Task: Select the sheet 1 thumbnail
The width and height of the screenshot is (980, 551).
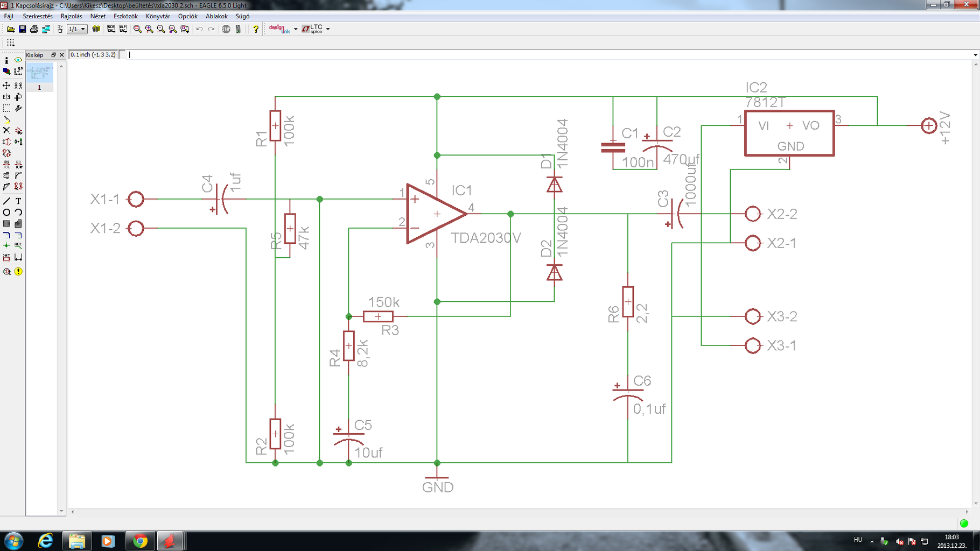Action: pyautogui.click(x=40, y=77)
